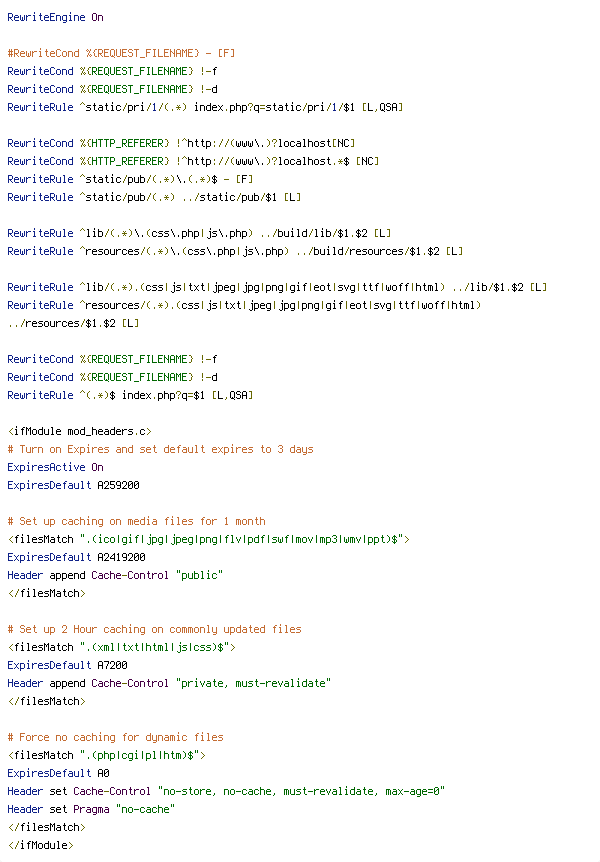The image size is (600, 862).
Task: Click the ../lib/$1.$2 rewrite rule line
Action: click(x=277, y=287)
